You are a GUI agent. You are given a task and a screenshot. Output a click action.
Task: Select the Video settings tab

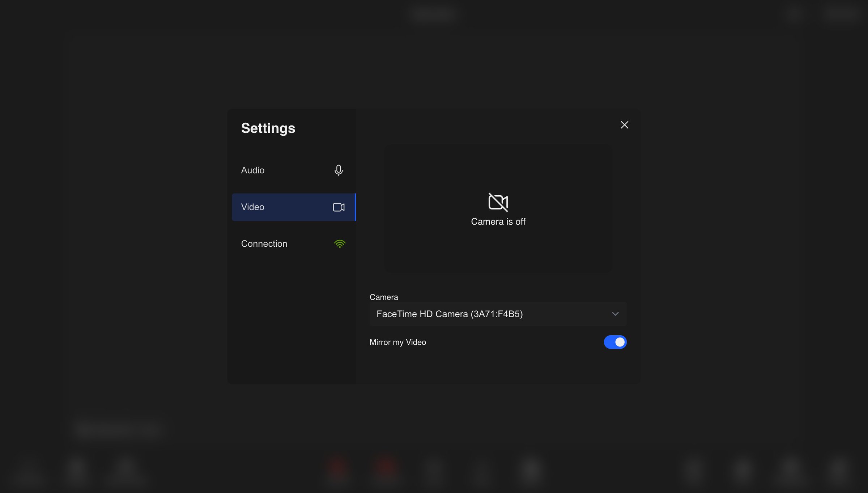pyautogui.click(x=294, y=207)
